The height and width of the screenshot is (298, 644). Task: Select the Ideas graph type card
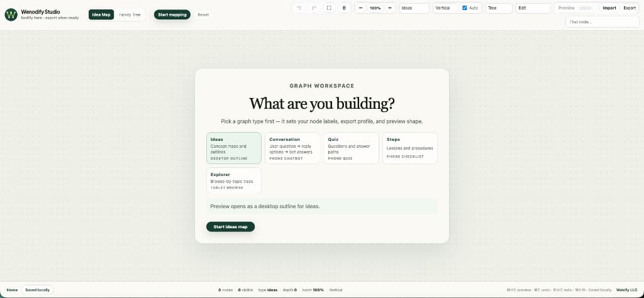(x=234, y=148)
